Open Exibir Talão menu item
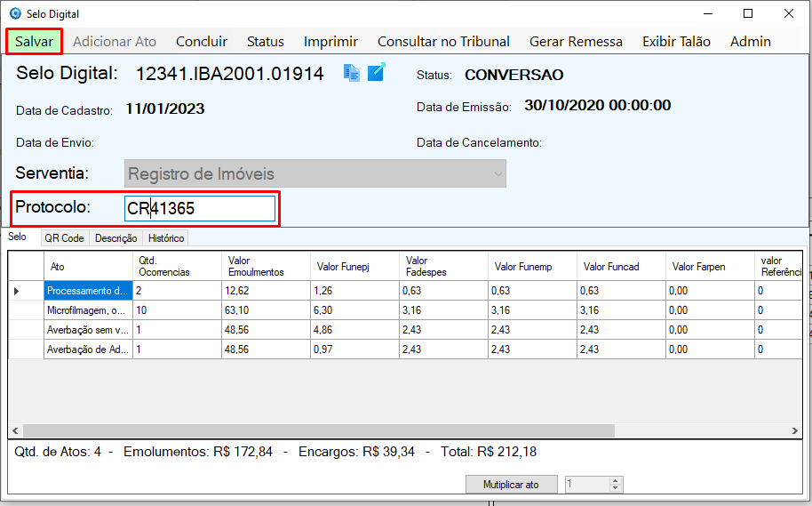 (x=676, y=42)
